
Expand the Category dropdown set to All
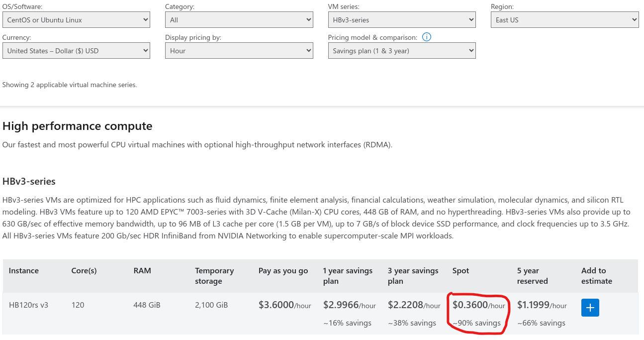(x=239, y=20)
